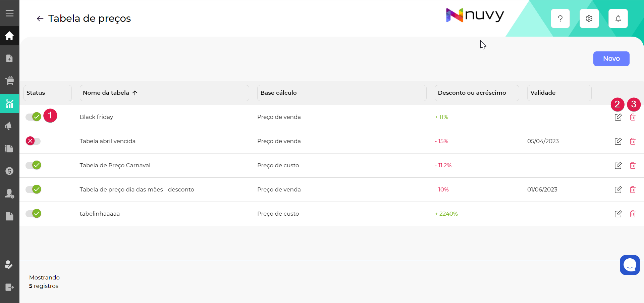Screen dimensions: 644x303
Task: Open the shopping cart sidebar icon
Action: (x=9, y=81)
